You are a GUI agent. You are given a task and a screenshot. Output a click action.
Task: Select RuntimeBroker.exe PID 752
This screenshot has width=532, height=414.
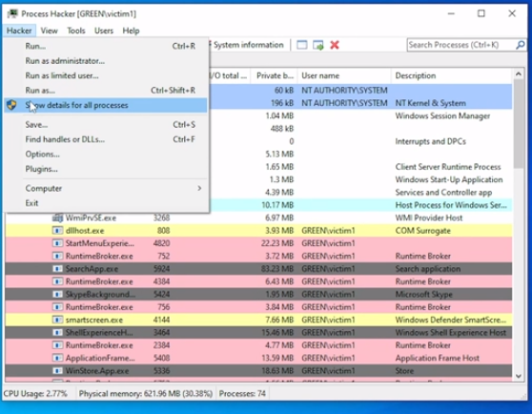tap(258, 257)
